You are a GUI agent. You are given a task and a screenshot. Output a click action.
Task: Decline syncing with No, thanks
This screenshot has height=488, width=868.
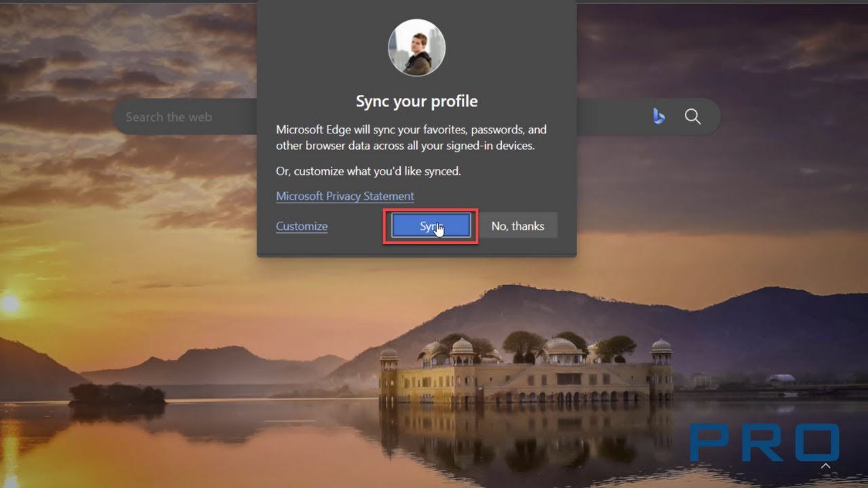(518, 226)
